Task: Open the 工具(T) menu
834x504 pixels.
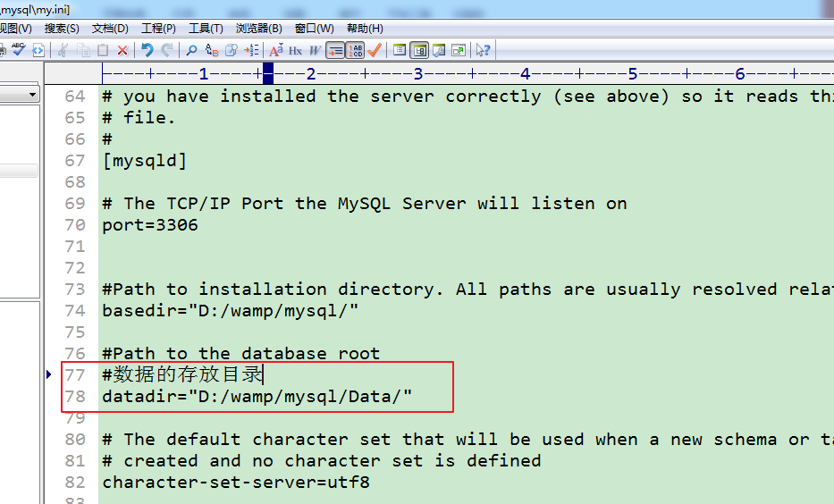Action: [x=206, y=29]
